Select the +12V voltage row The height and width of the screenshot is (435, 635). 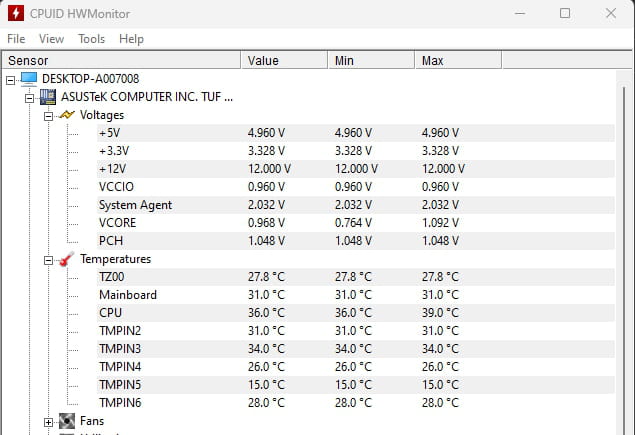356,169
